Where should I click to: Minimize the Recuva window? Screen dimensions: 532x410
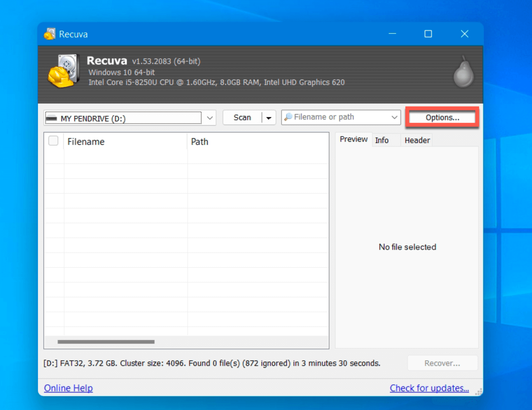pos(392,34)
